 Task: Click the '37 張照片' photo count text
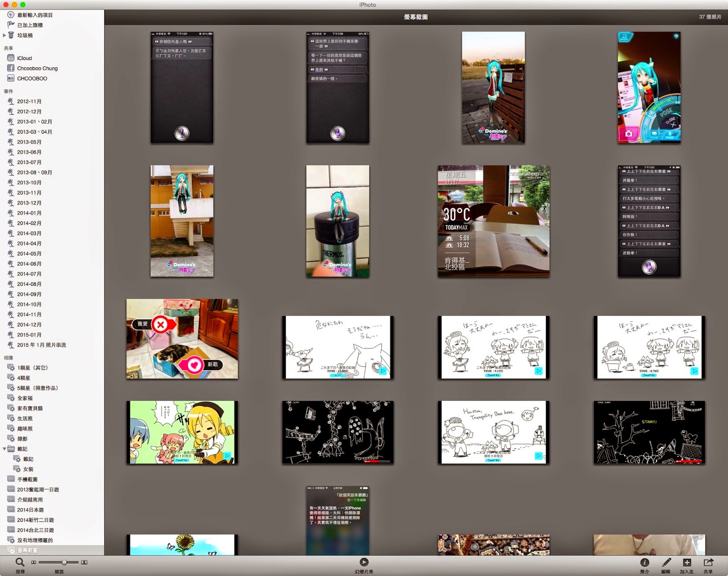(x=710, y=17)
